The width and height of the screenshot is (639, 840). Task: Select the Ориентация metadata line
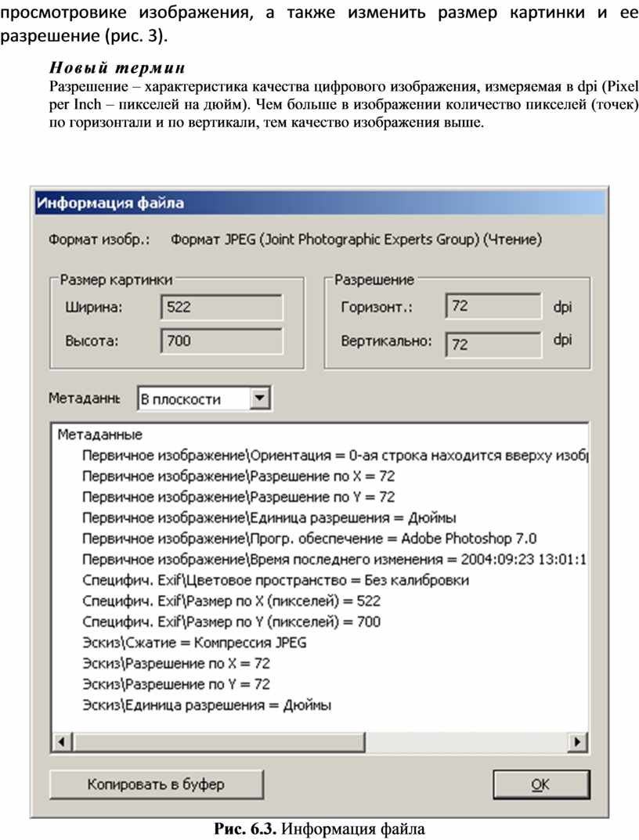click(x=337, y=455)
